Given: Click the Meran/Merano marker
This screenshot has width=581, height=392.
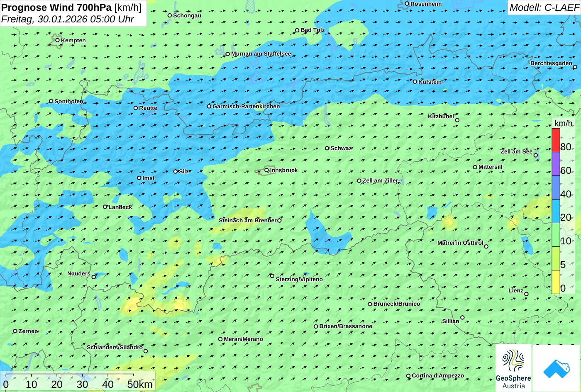Looking at the screenshot, I should click(x=220, y=339).
